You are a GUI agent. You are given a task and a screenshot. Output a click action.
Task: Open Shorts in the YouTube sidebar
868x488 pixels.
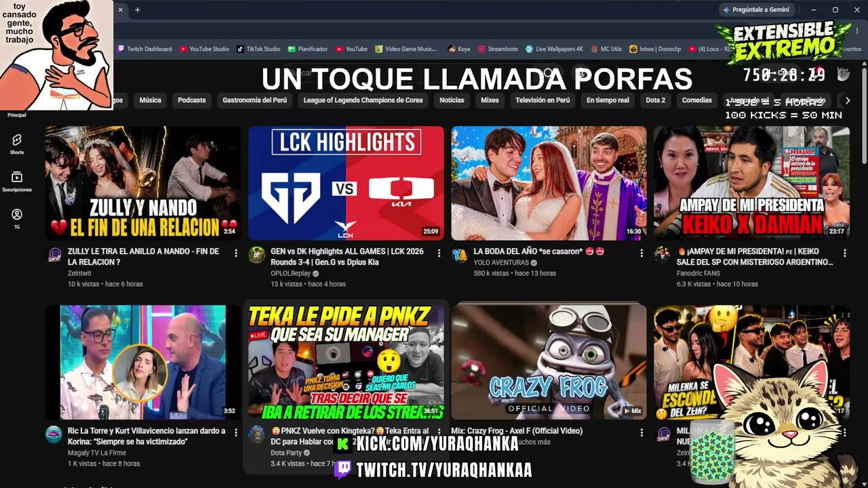(x=17, y=143)
